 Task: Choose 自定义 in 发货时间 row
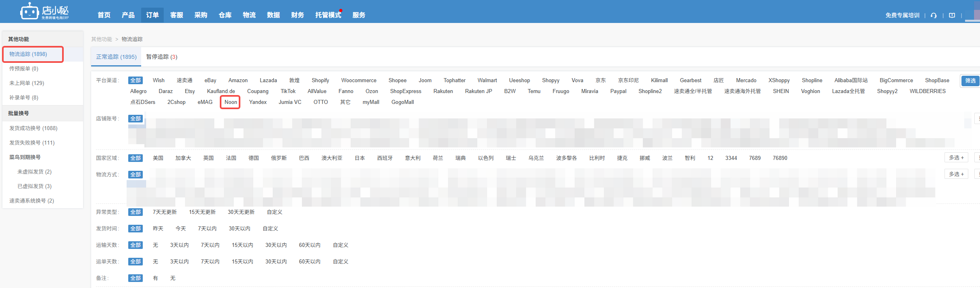[270, 228]
